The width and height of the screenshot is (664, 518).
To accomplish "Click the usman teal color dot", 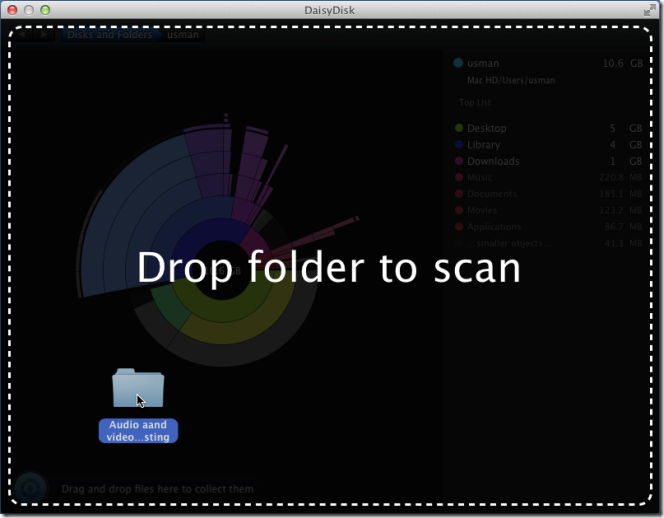I will (458, 63).
